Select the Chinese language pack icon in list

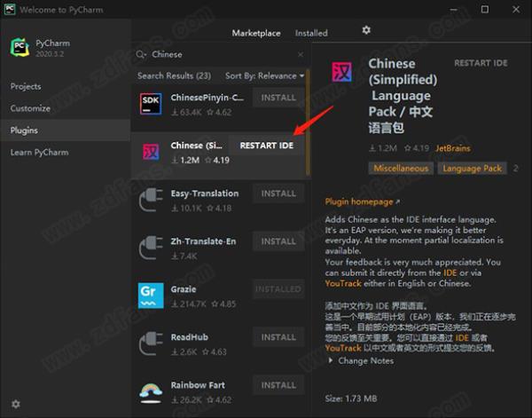coord(151,152)
